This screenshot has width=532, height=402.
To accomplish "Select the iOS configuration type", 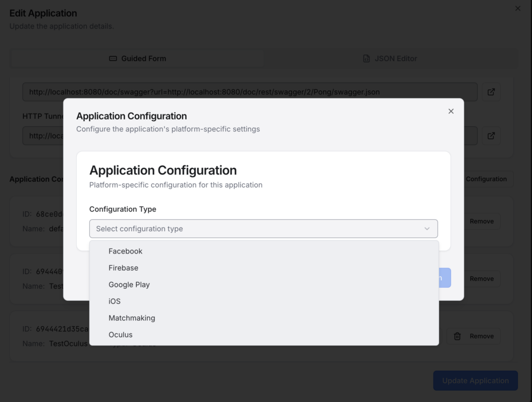I will 114,301.
